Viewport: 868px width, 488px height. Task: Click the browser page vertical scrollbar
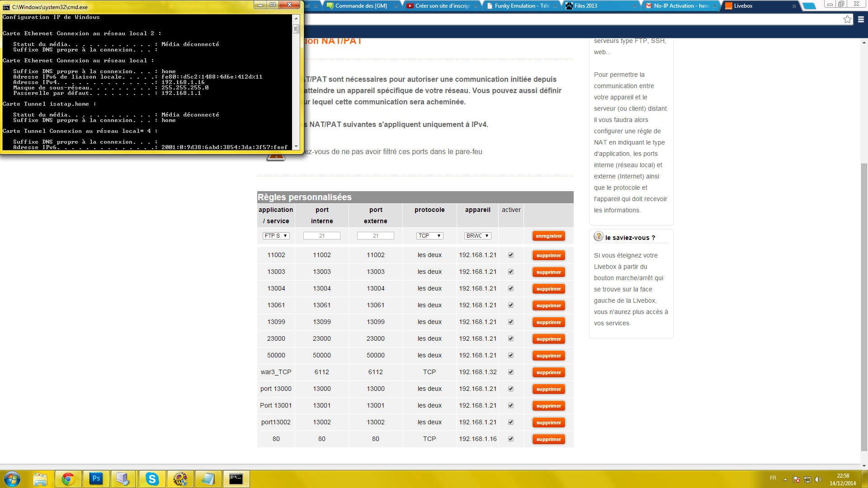coord(864,307)
